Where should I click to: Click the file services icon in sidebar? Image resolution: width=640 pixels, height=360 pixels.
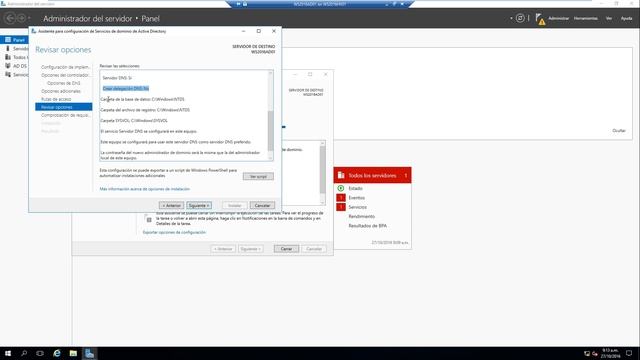(x=7, y=74)
